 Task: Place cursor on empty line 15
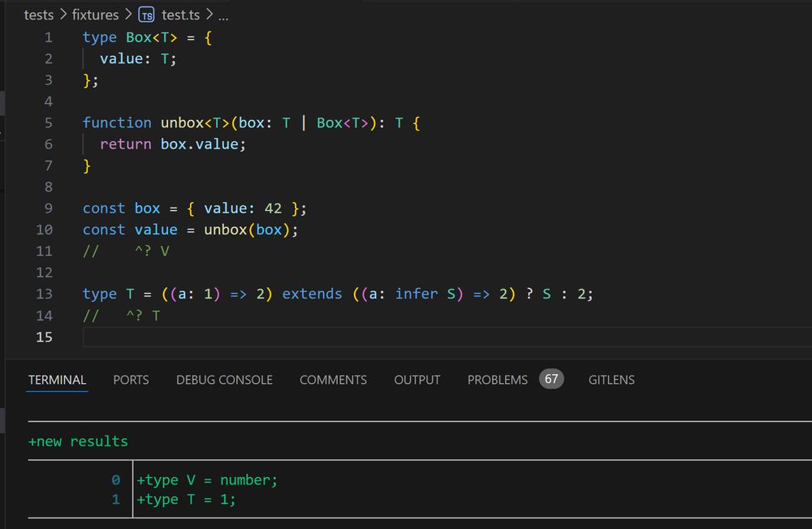click(447, 337)
